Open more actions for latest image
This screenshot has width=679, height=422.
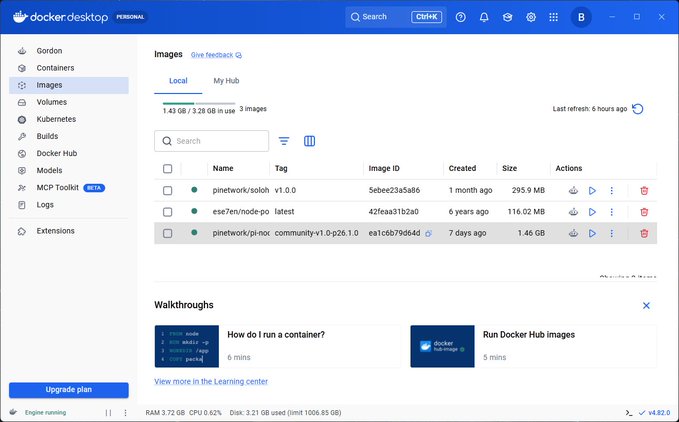(x=611, y=212)
